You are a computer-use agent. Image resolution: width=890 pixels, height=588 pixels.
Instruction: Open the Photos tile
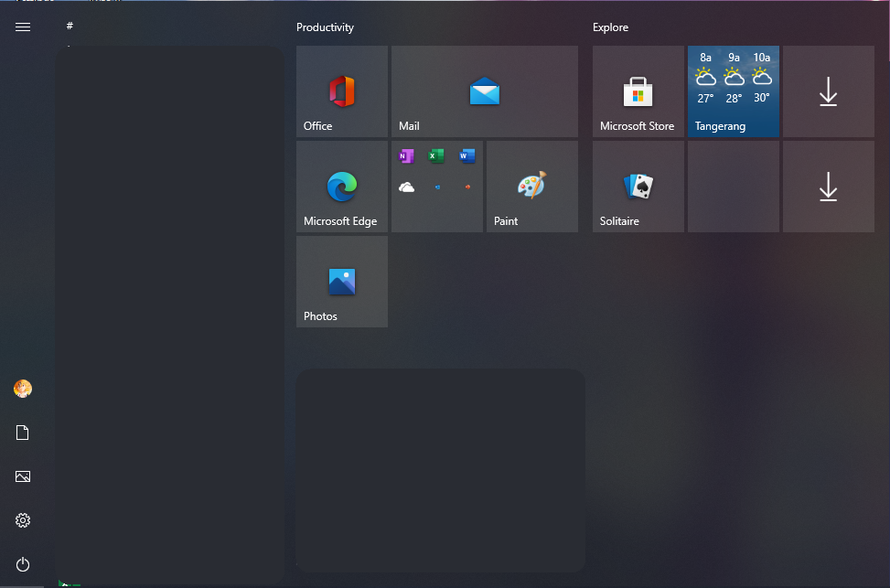point(342,282)
